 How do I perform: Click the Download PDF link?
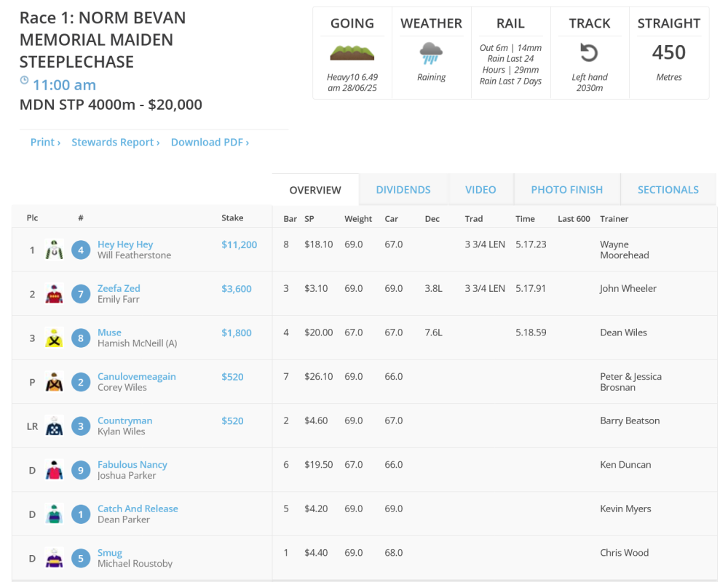click(x=207, y=142)
